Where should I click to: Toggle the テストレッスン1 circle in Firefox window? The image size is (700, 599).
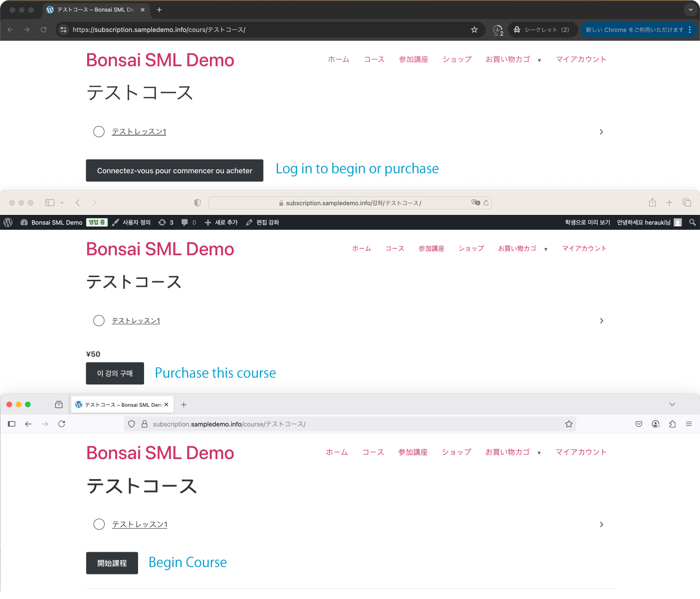click(99, 524)
